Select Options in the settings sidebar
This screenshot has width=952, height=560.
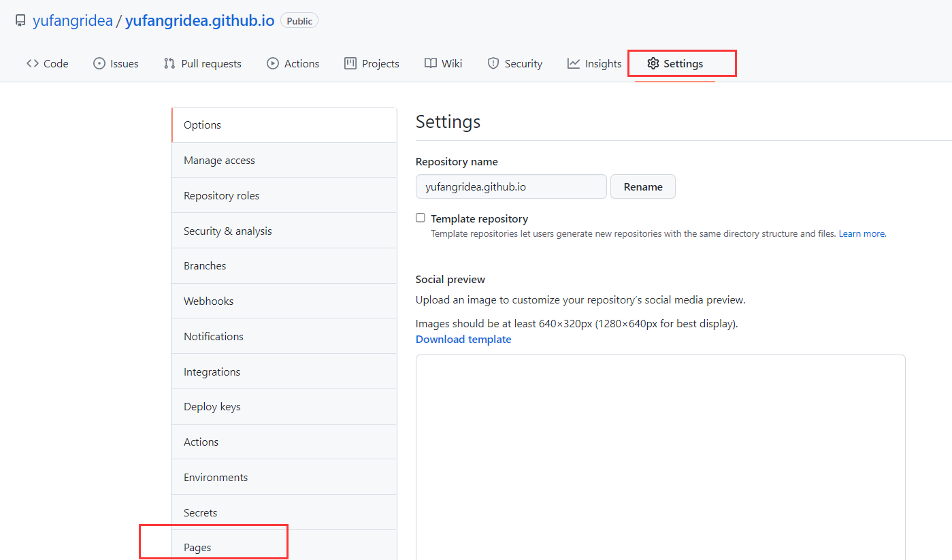click(x=284, y=125)
